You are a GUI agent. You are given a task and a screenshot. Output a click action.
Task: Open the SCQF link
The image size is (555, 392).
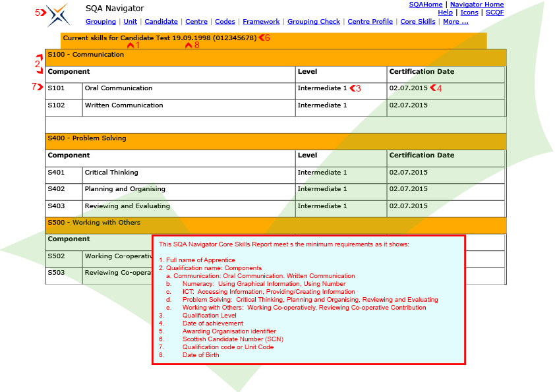pyautogui.click(x=495, y=13)
